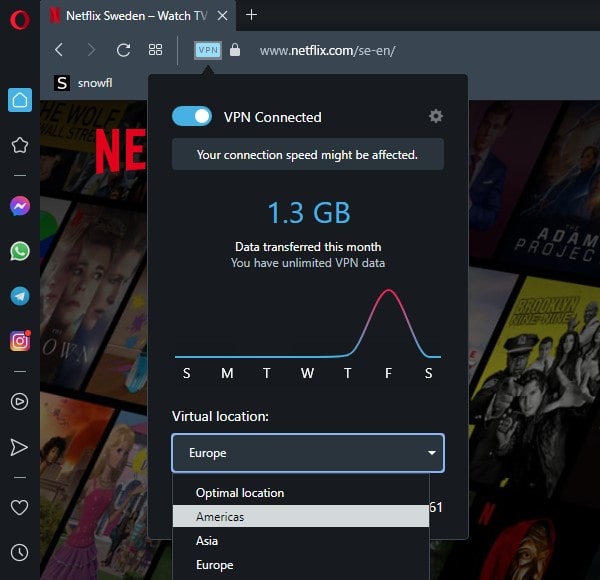Choose Optimal location option

point(301,493)
